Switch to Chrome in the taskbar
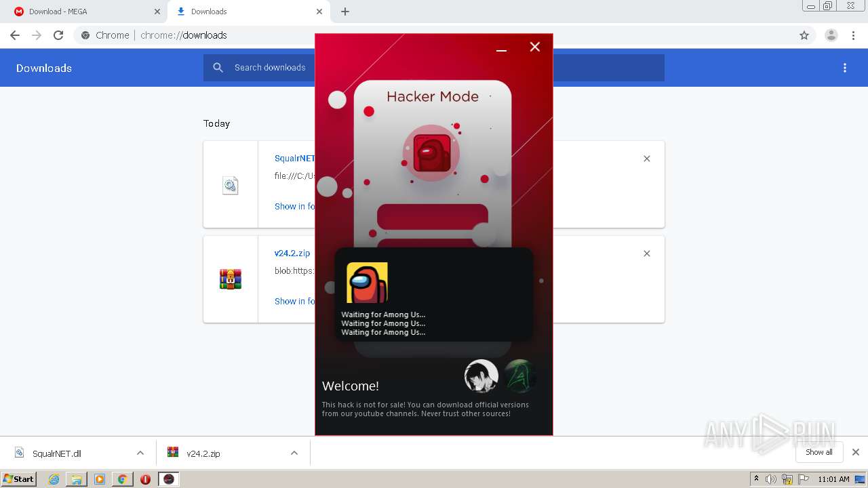 click(x=122, y=479)
